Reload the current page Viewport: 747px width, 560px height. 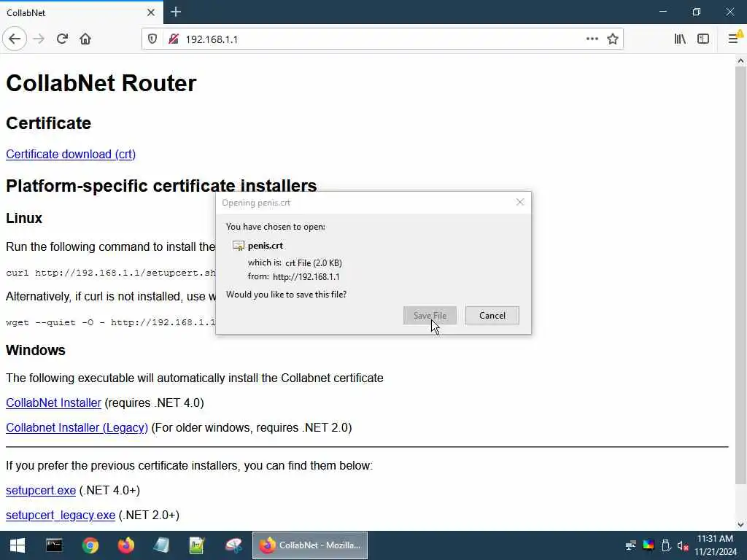click(62, 39)
